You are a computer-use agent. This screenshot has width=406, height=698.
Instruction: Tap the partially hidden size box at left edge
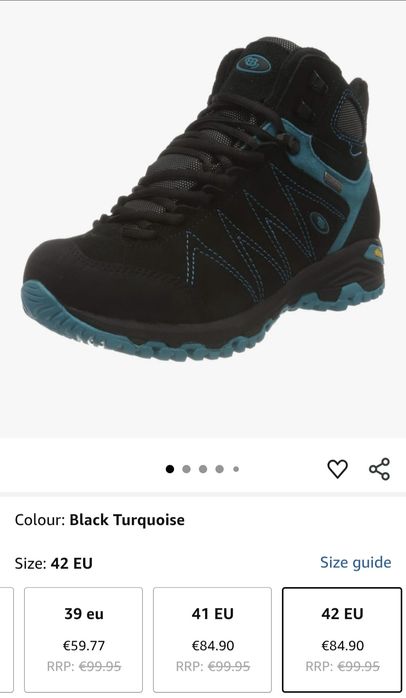[7, 639]
